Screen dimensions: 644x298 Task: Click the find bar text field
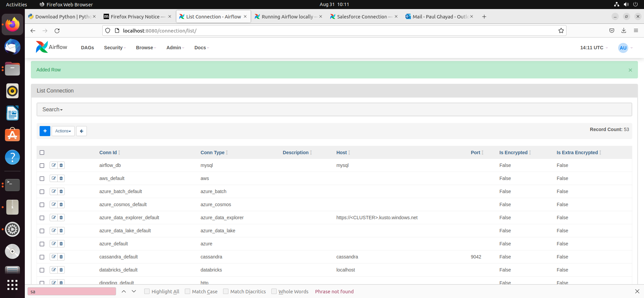coord(72,292)
